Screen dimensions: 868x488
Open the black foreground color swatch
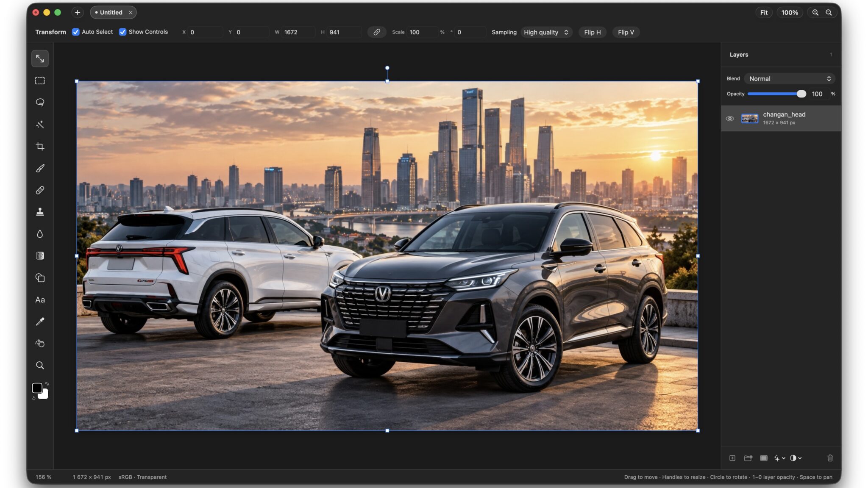37,388
